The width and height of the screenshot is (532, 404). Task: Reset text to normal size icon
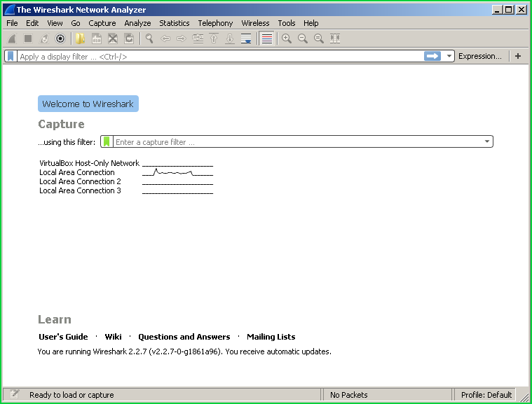click(319, 39)
